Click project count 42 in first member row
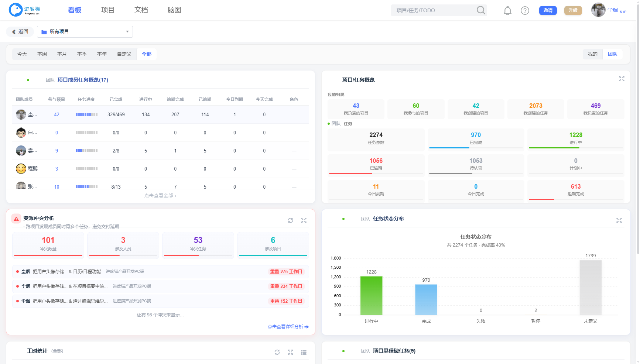The image size is (640, 364). tap(57, 115)
